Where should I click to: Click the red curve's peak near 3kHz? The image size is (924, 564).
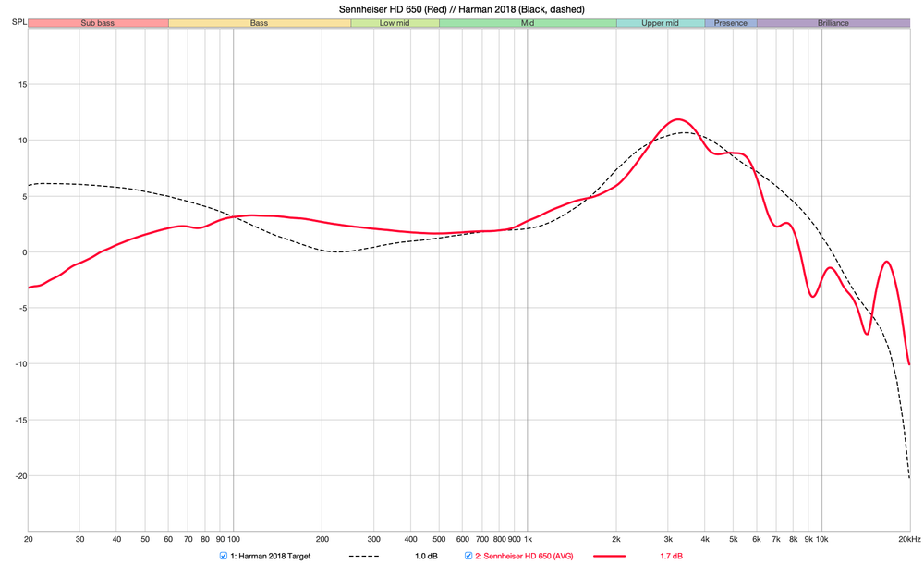coord(677,118)
